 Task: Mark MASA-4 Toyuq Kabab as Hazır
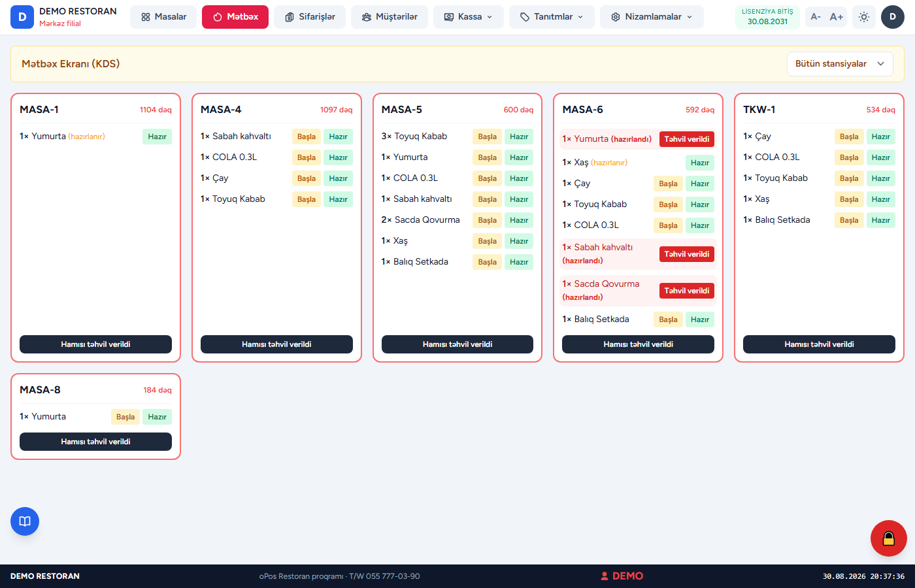(338, 199)
